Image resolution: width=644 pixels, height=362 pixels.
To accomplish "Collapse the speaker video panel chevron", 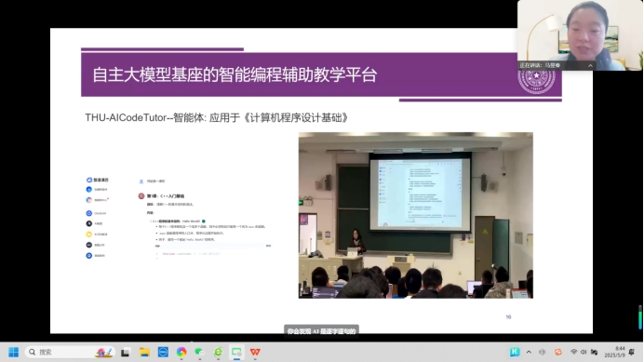I will (x=590, y=66).
